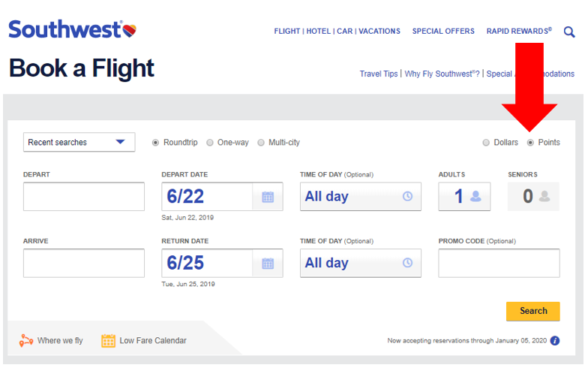This screenshot has width=588, height=368.
Task: Click the clock icon in return time
Action: point(407,263)
